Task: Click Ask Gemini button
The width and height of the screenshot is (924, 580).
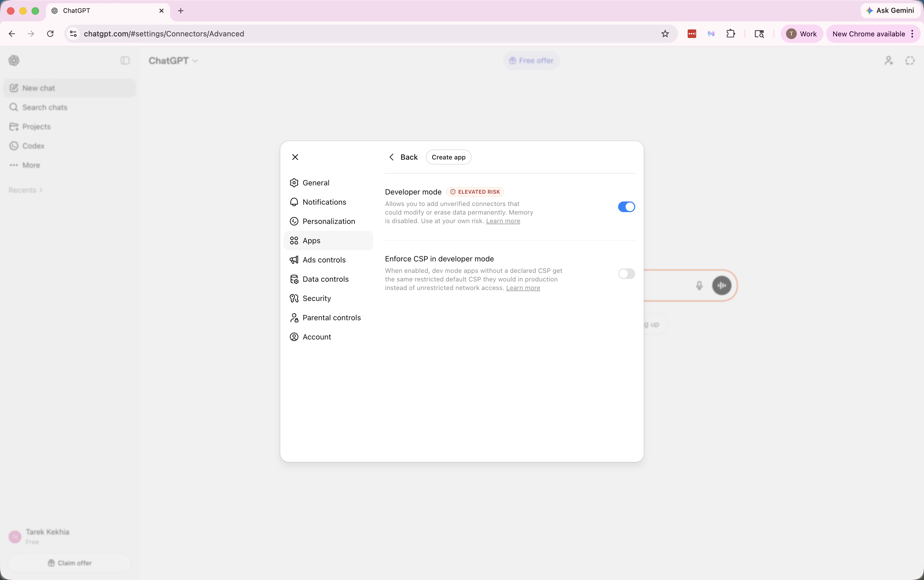Action: click(891, 10)
